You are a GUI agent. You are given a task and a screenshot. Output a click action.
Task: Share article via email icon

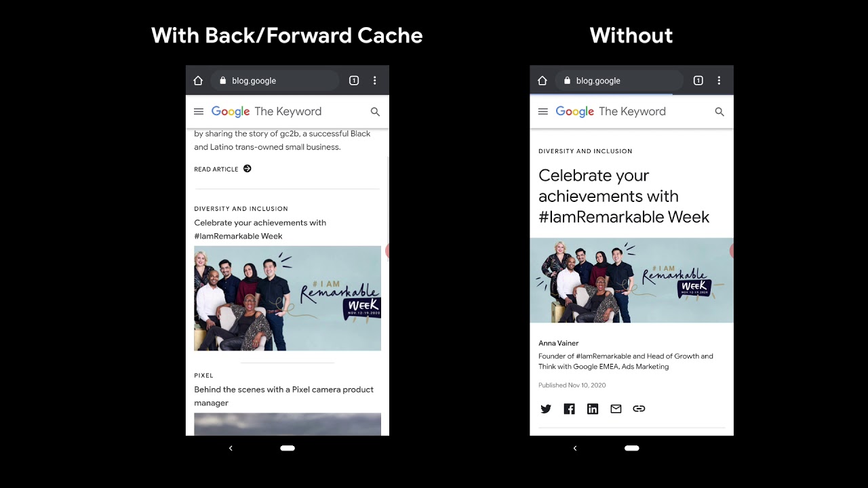(x=616, y=409)
